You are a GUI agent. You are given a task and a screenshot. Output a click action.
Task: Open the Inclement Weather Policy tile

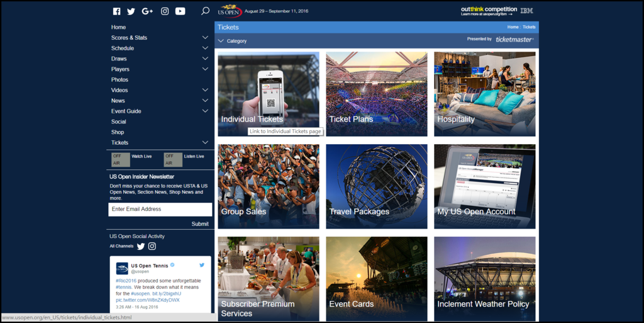(485, 279)
